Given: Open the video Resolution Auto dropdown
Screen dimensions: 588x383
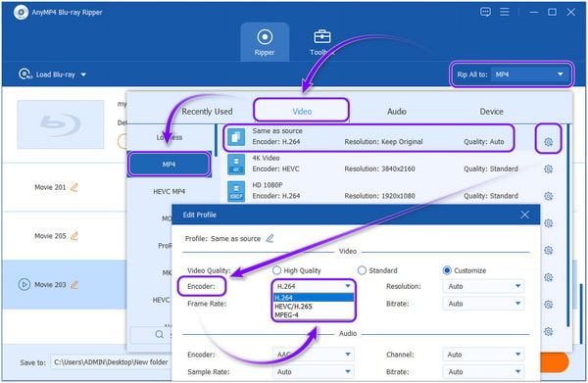Looking at the screenshot, I should click(484, 286).
